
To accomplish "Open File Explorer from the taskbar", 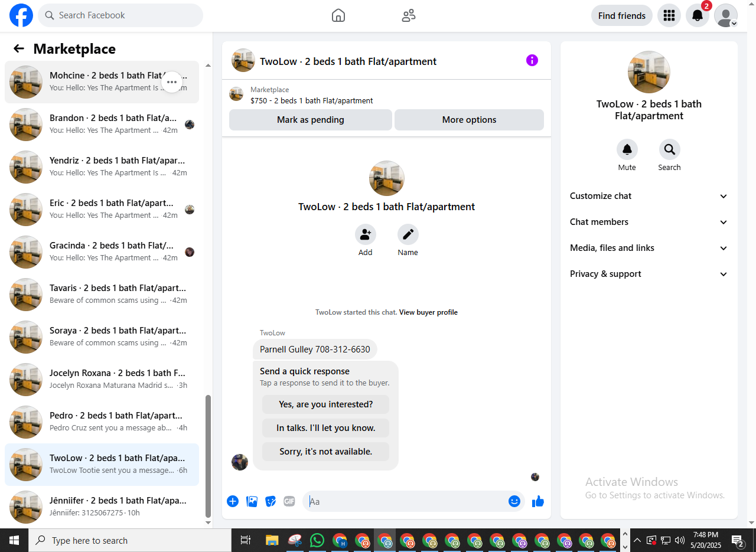I will [272, 540].
